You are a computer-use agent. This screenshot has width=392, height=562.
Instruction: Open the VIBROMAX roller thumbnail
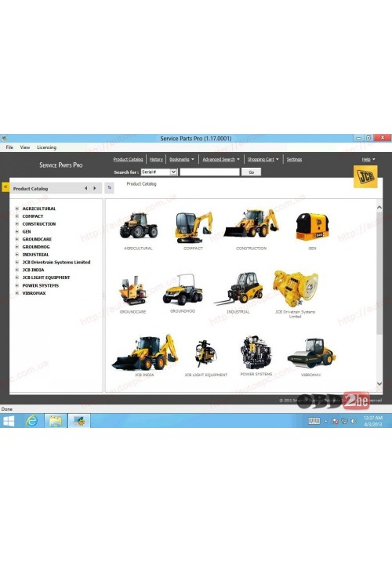311,353
